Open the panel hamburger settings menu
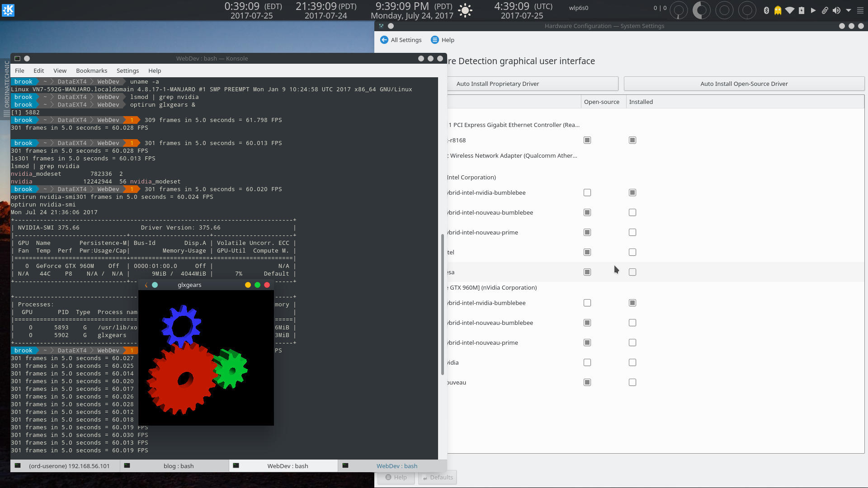Image resolution: width=868 pixels, height=488 pixels. 860,10
